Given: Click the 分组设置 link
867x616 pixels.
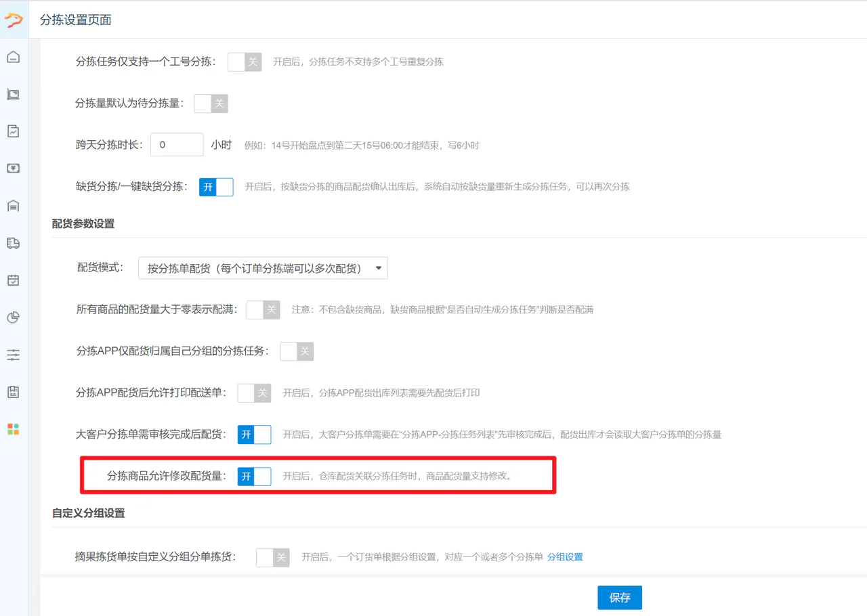Looking at the screenshot, I should [565, 557].
